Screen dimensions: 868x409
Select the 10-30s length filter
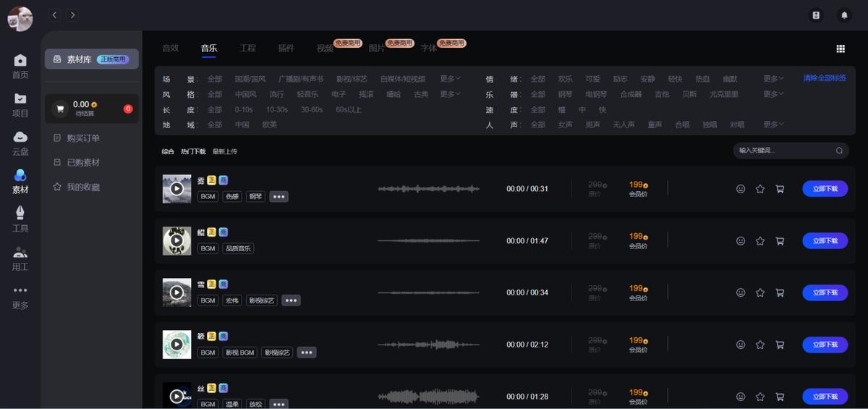(277, 109)
